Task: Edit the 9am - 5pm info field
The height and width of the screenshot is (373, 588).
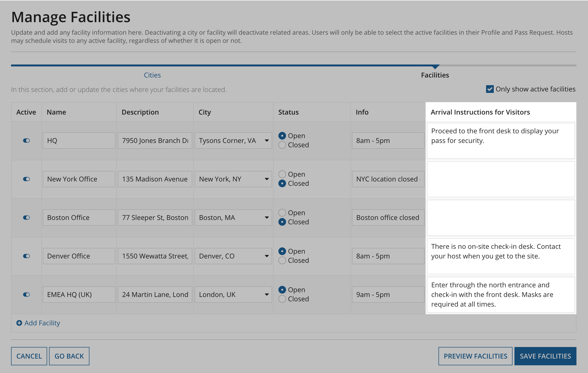Action: [388, 295]
